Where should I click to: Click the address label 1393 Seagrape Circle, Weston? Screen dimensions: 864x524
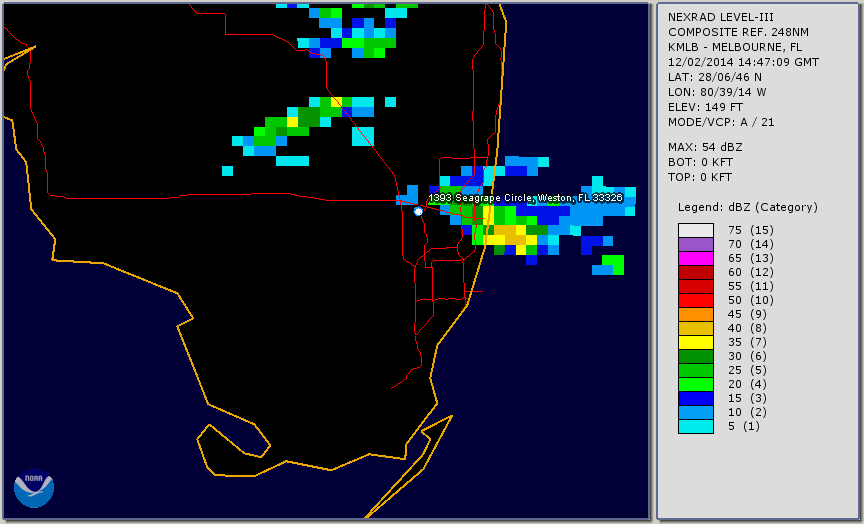526,198
